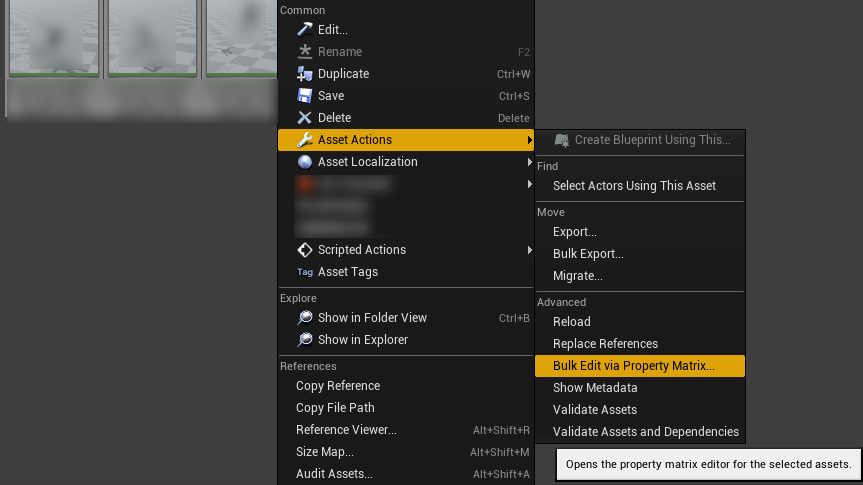Click the Asset Localization globe icon
863x485 pixels.
point(305,162)
